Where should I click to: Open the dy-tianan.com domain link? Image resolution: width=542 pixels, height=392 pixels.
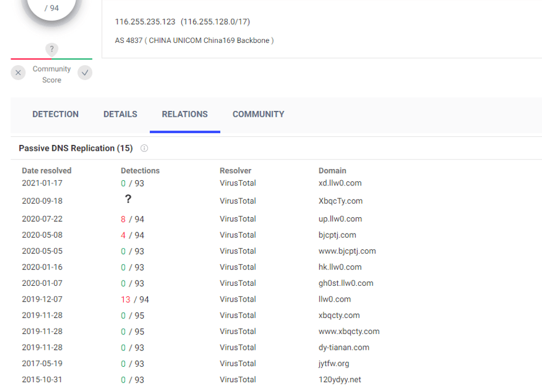point(344,347)
